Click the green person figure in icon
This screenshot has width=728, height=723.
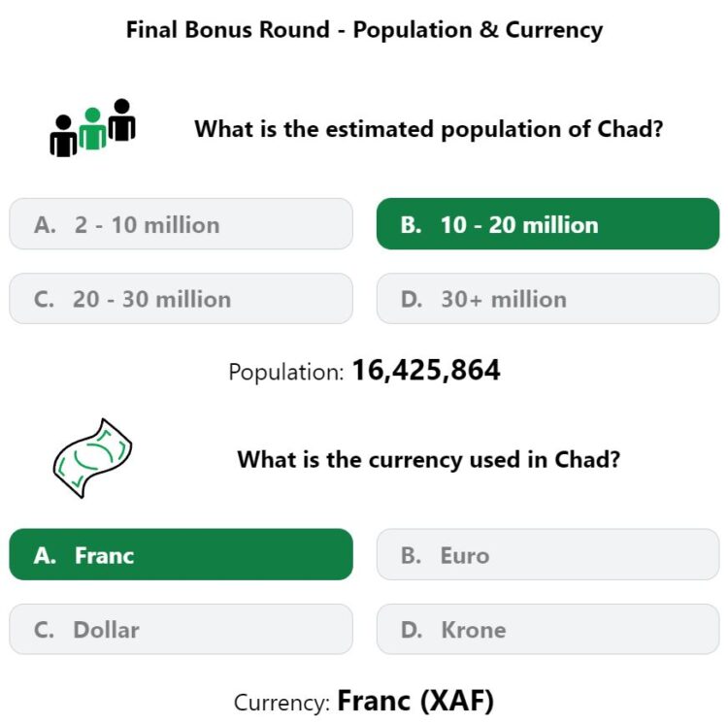pyautogui.click(x=93, y=128)
